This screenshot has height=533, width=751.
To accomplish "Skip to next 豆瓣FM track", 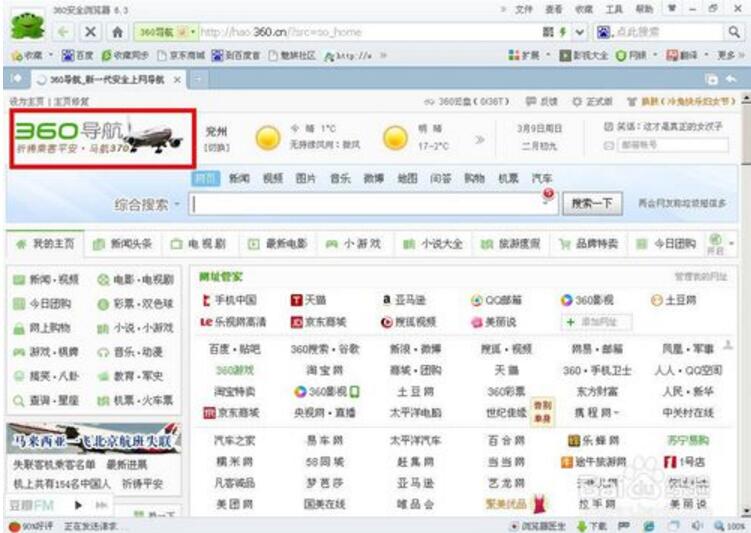I will 101,505.
